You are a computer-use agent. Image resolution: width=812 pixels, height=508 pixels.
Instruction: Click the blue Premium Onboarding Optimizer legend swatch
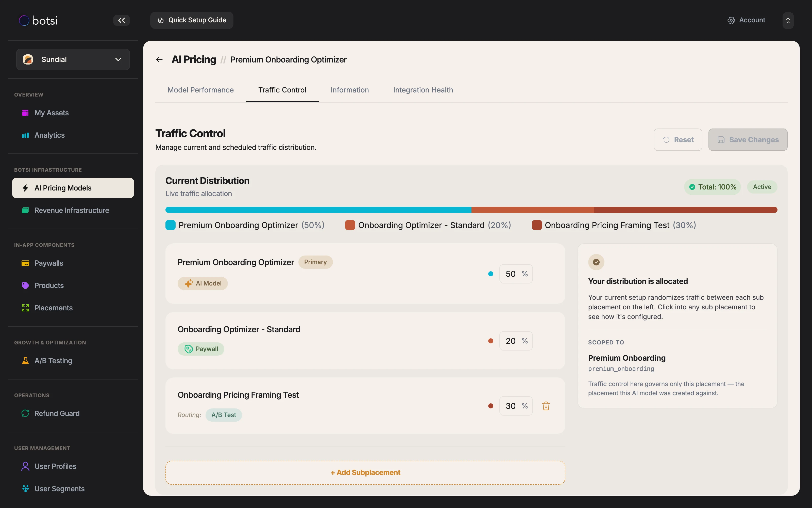(171, 225)
